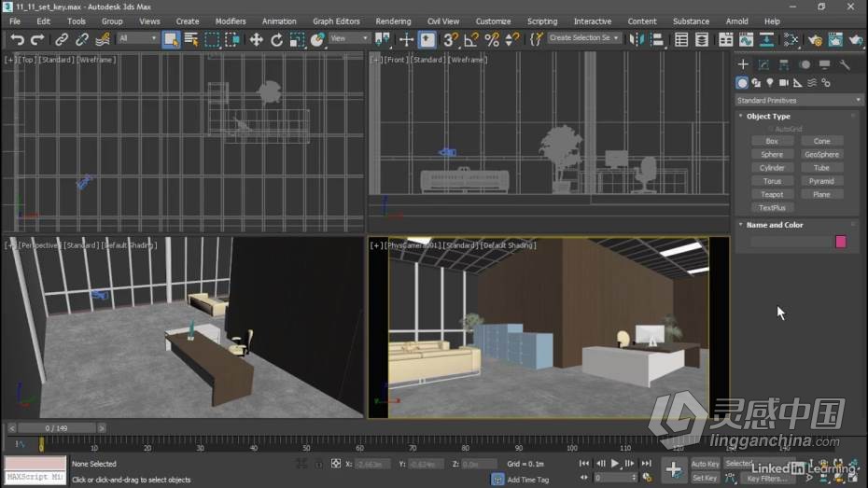
Task: Open Select by Name list
Action: click(191, 39)
